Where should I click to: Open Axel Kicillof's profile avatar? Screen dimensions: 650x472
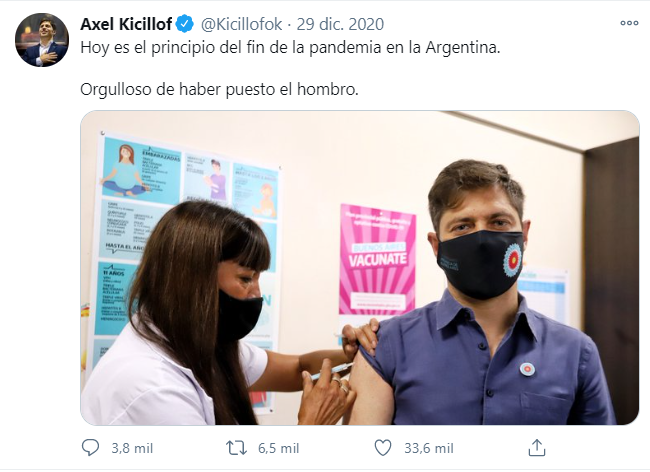click(42, 40)
